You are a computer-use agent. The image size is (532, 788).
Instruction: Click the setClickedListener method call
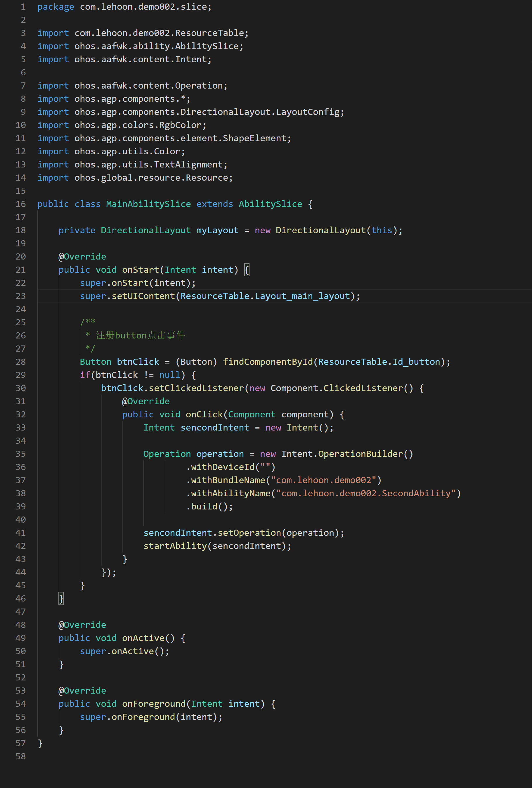coord(196,388)
